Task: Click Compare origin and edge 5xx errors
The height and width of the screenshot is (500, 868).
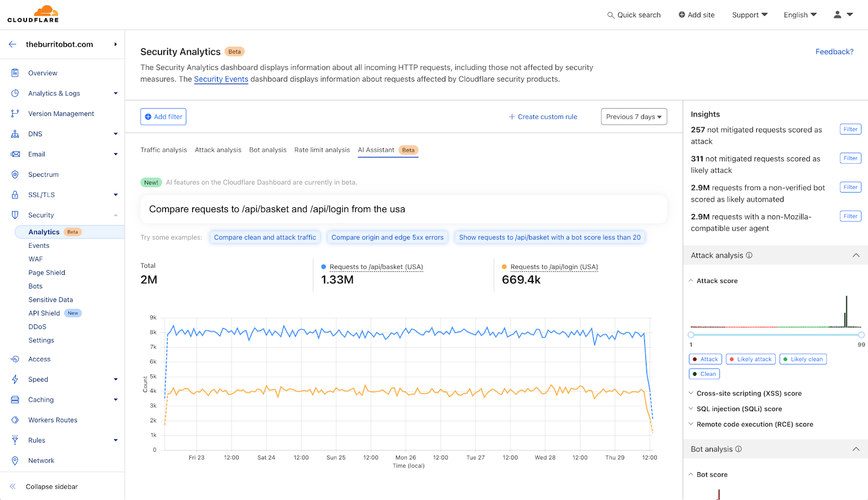Action: [x=387, y=238]
